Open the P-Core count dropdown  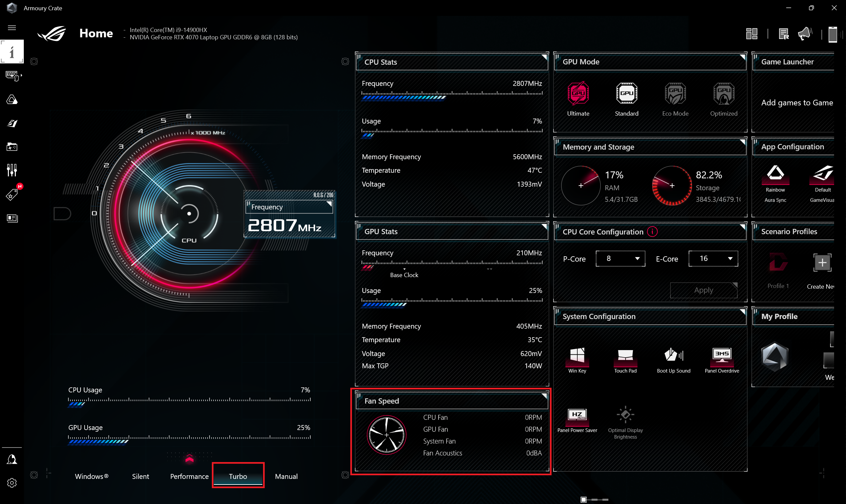620,259
